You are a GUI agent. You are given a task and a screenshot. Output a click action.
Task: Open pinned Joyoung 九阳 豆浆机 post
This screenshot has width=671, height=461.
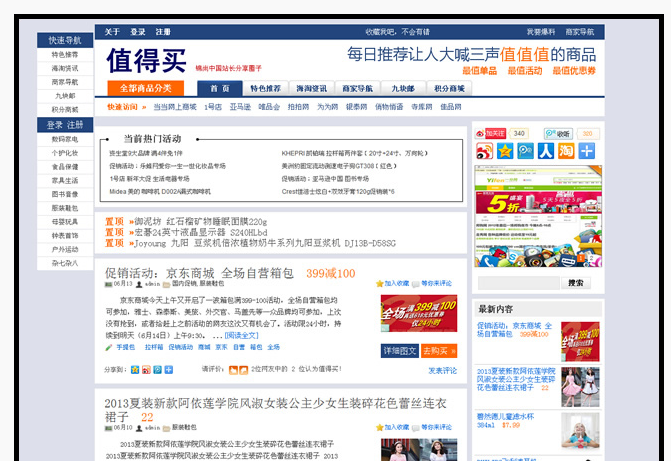click(265, 243)
